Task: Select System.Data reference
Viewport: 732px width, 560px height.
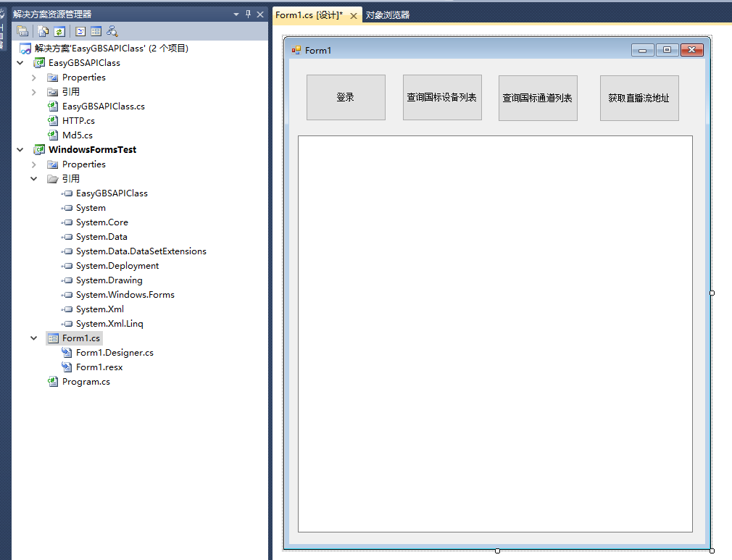Action: tap(101, 237)
